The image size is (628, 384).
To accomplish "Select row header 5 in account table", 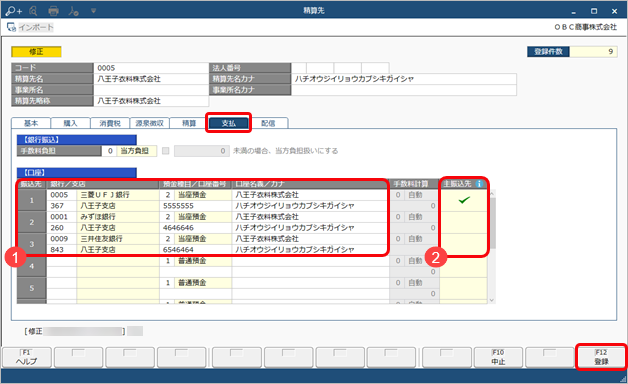I will [x=32, y=288].
